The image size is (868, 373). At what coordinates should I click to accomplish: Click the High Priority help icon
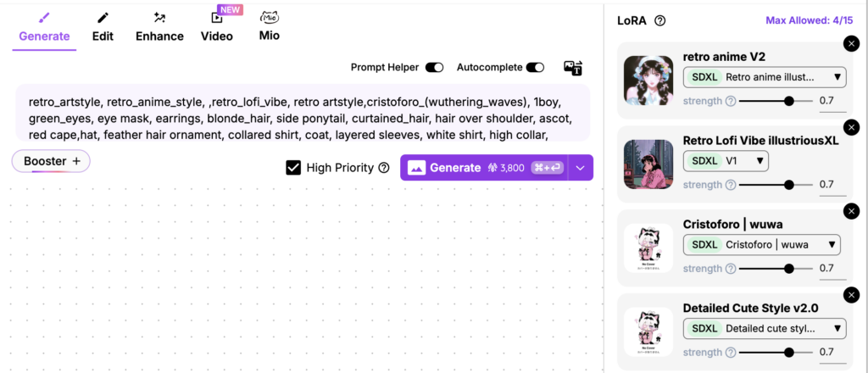[384, 168]
